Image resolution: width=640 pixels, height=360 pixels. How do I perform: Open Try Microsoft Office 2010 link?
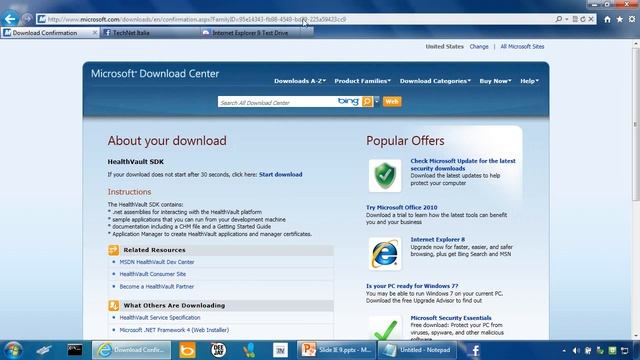tap(402, 207)
